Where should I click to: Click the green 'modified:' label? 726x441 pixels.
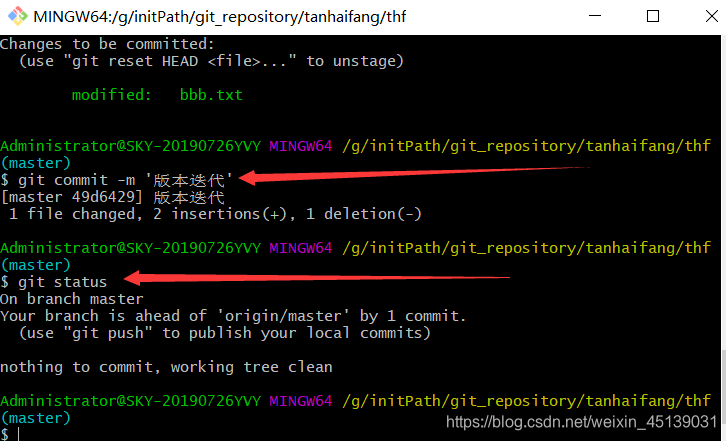112,95
